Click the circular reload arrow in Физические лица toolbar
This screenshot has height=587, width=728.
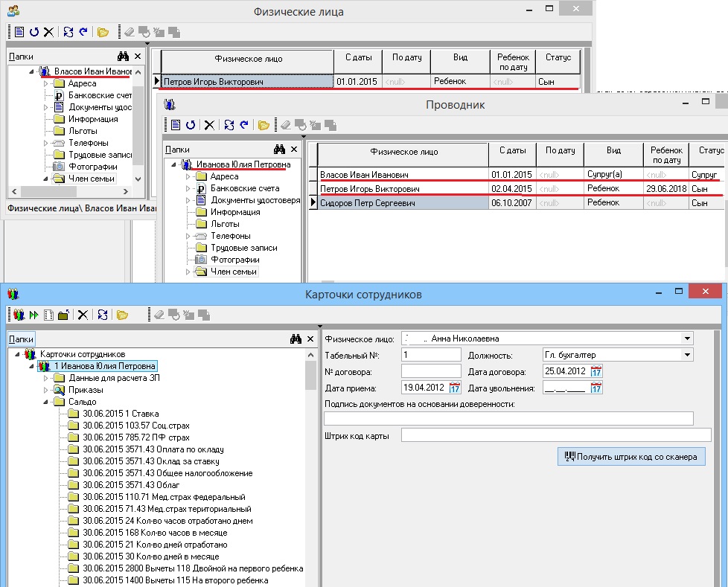(x=34, y=32)
